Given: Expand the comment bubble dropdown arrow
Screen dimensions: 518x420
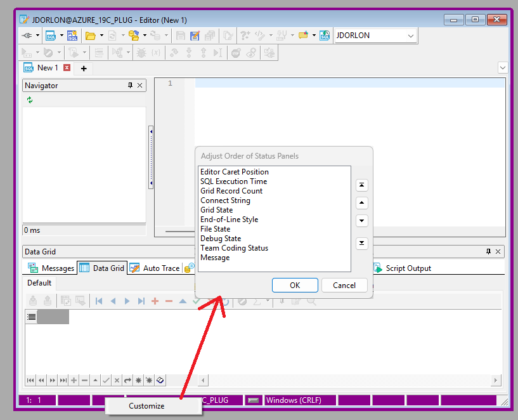Looking at the screenshot, I should 314,35.
